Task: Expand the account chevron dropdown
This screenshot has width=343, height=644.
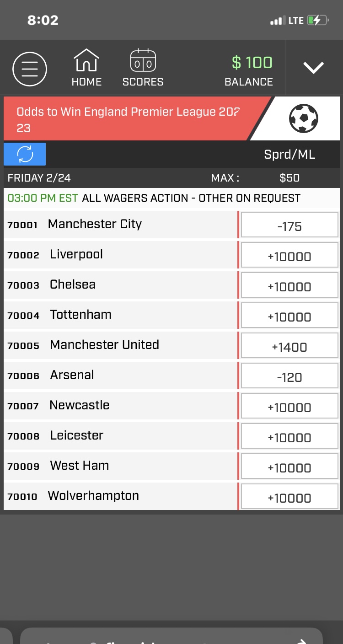Action: point(314,68)
